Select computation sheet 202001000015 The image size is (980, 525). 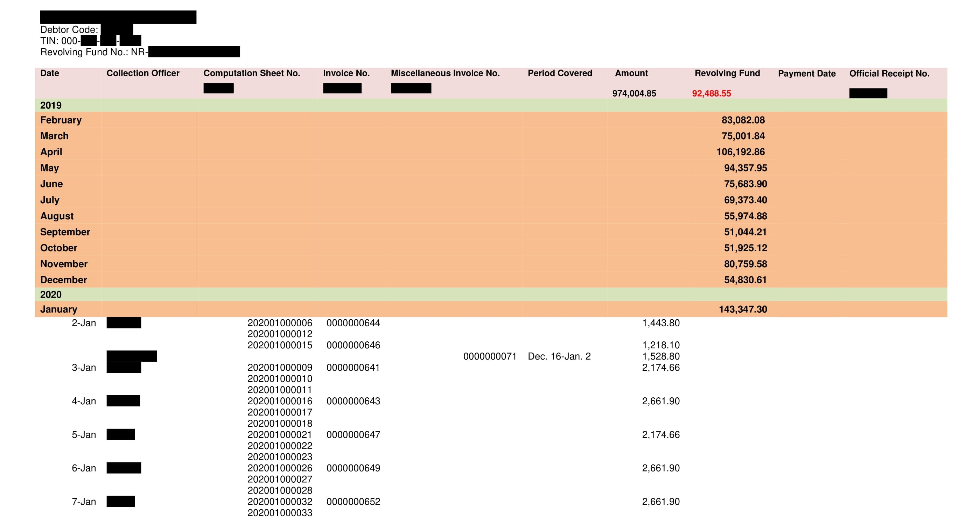tap(280, 345)
